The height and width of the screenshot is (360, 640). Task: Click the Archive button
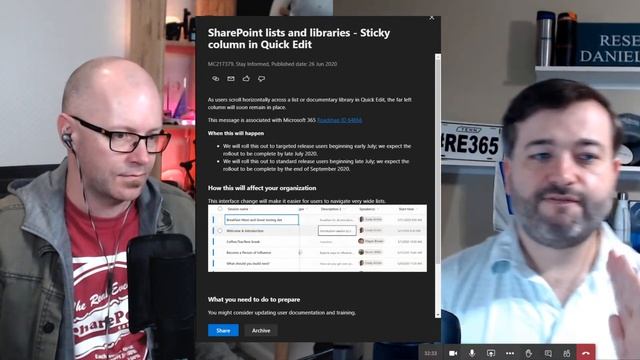261,330
